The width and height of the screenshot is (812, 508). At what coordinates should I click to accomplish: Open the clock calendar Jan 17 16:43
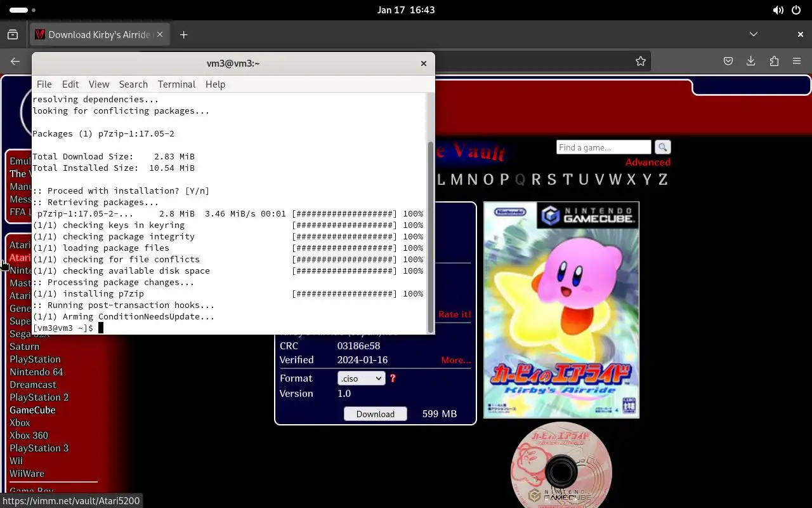coord(406,10)
